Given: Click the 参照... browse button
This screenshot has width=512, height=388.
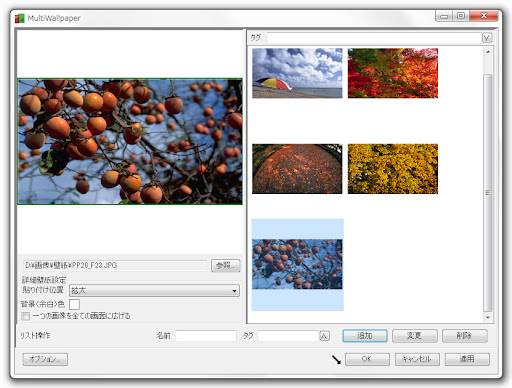Looking at the screenshot, I should pos(225,265).
